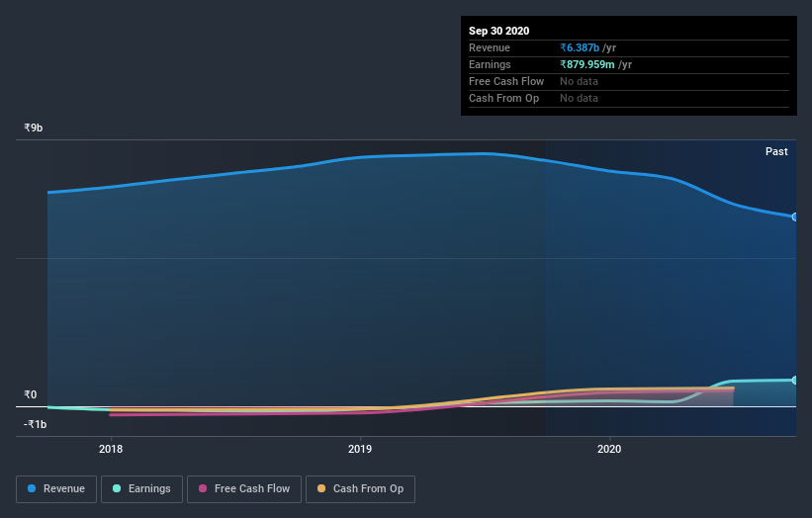The height and width of the screenshot is (518, 812).
Task: Click the 'Past' label on chart
Action: click(x=776, y=151)
